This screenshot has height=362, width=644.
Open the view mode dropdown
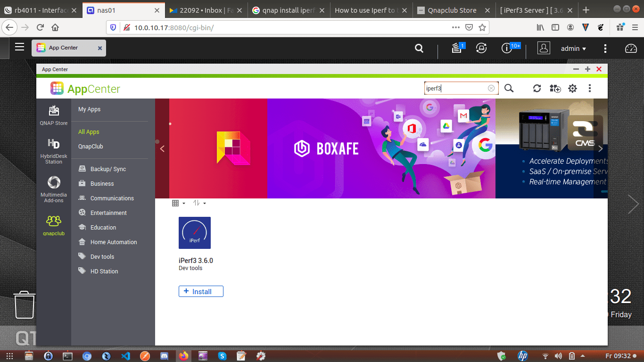pos(178,203)
